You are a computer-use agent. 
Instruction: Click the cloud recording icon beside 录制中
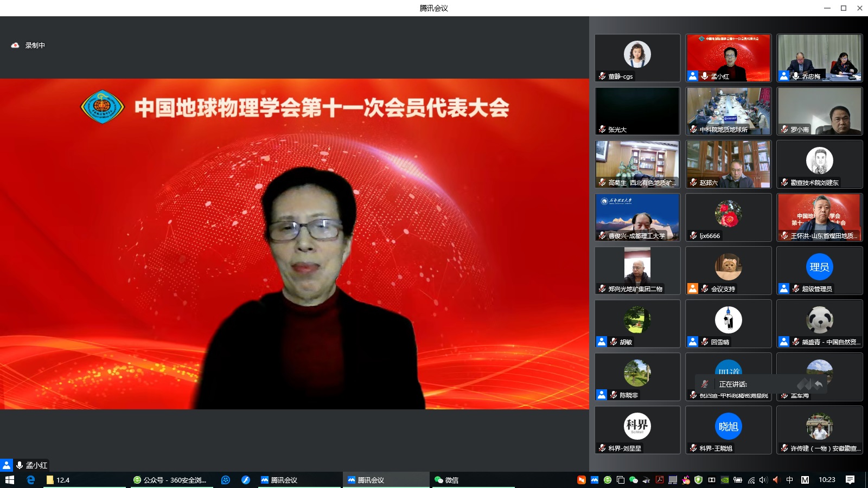15,45
